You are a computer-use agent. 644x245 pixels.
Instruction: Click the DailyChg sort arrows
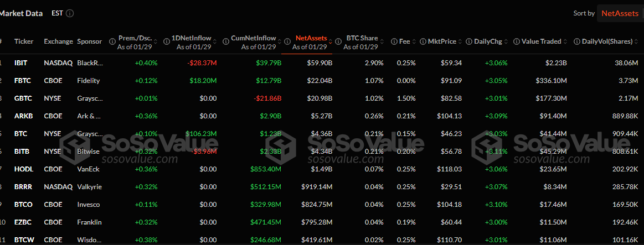[x=505, y=41]
